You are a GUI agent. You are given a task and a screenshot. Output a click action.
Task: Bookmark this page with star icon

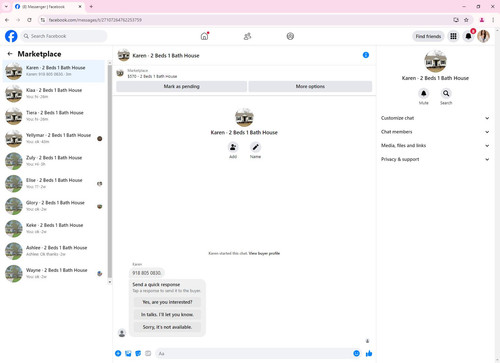(x=466, y=20)
